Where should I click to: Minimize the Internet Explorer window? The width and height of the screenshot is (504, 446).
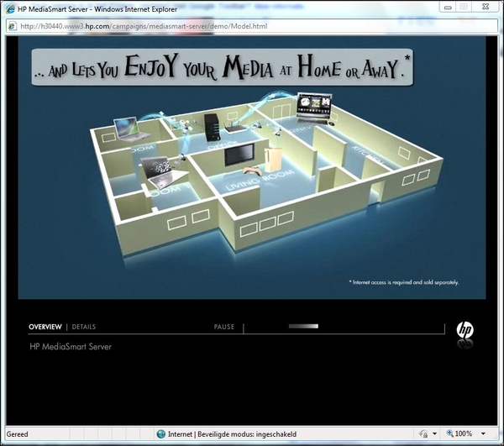click(x=448, y=7)
